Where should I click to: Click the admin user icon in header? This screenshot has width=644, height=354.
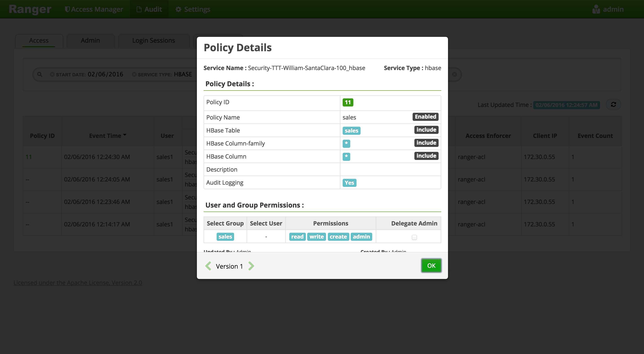pyautogui.click(x=596, y=9)
